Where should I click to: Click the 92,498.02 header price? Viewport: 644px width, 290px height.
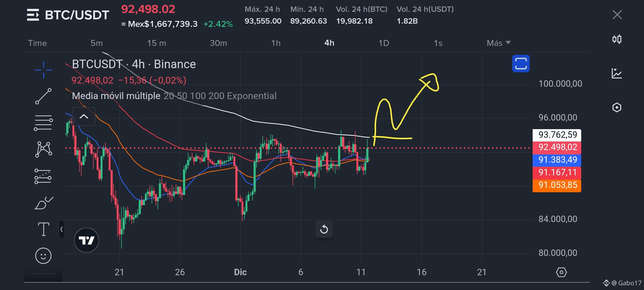pos(148,9)
